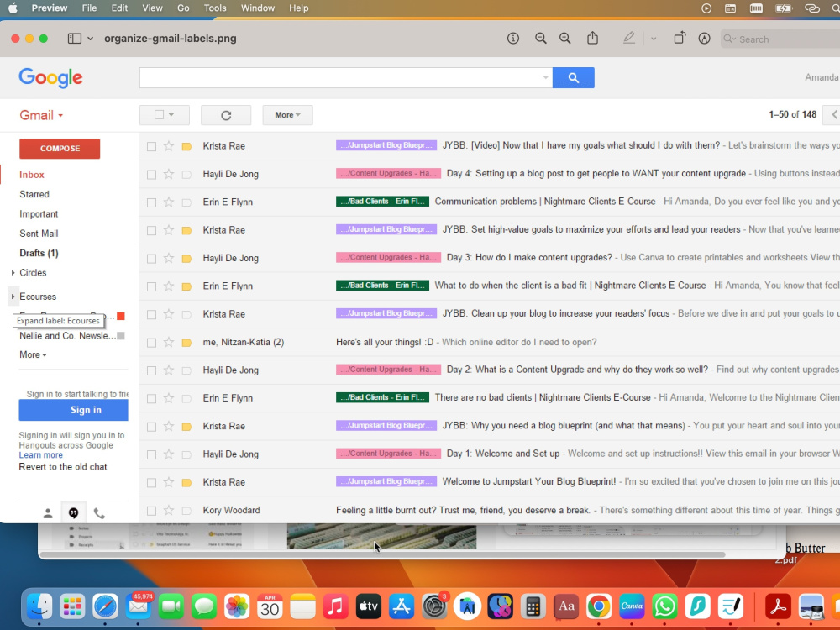
Task: Tick the checkbox for Krista Rae JYBB Video email
Action: click(151, 146)
